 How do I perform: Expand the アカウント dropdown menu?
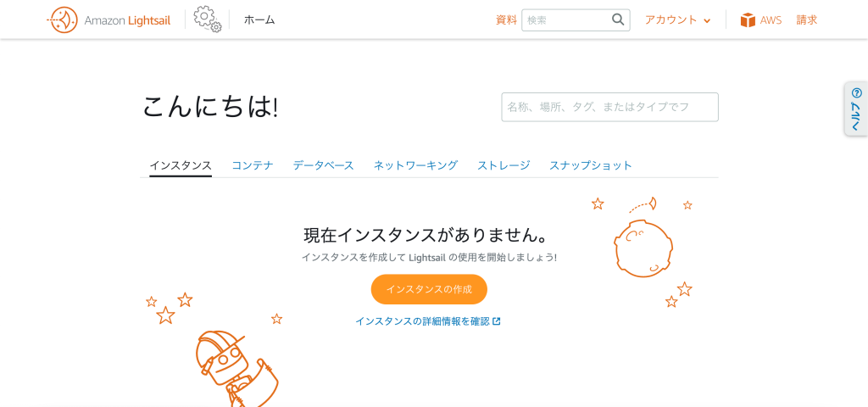(677, 20)
